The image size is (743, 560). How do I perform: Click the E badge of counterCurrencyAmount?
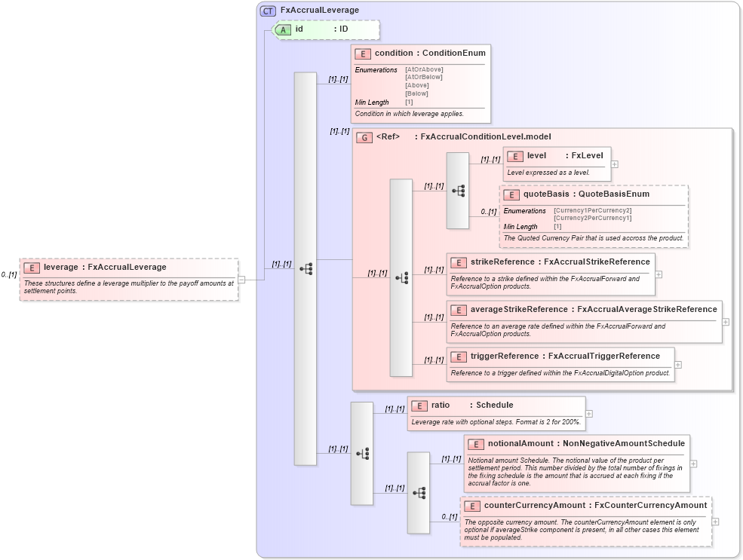(x=472, y=506)
